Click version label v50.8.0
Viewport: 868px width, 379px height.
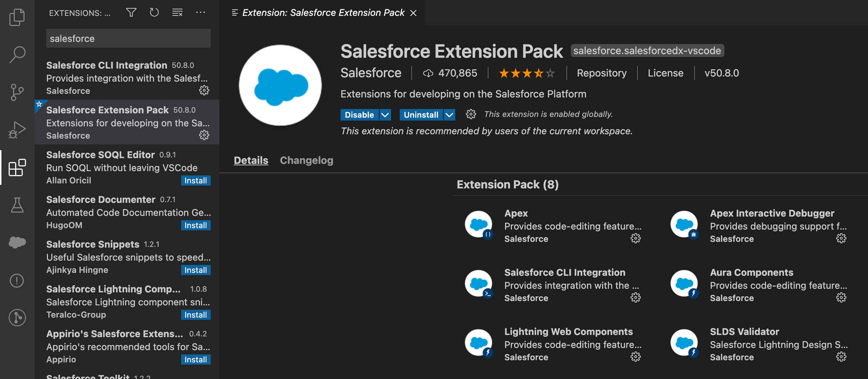(722, 73)
